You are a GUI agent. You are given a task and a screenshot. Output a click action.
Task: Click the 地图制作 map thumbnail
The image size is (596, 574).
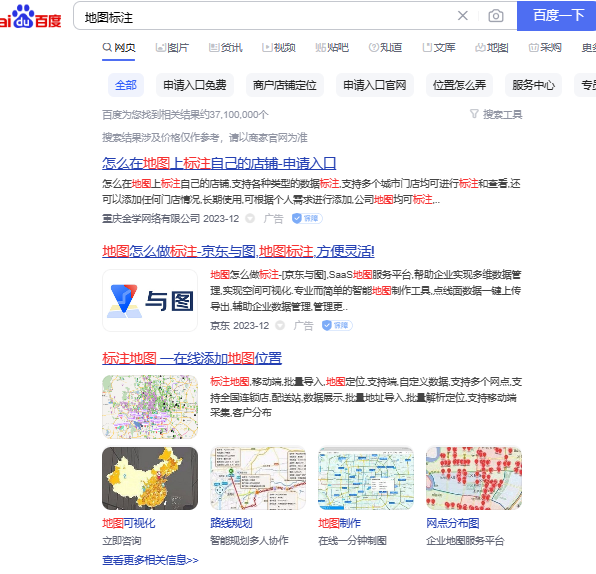pyautogui.click(x=366, y=478)
